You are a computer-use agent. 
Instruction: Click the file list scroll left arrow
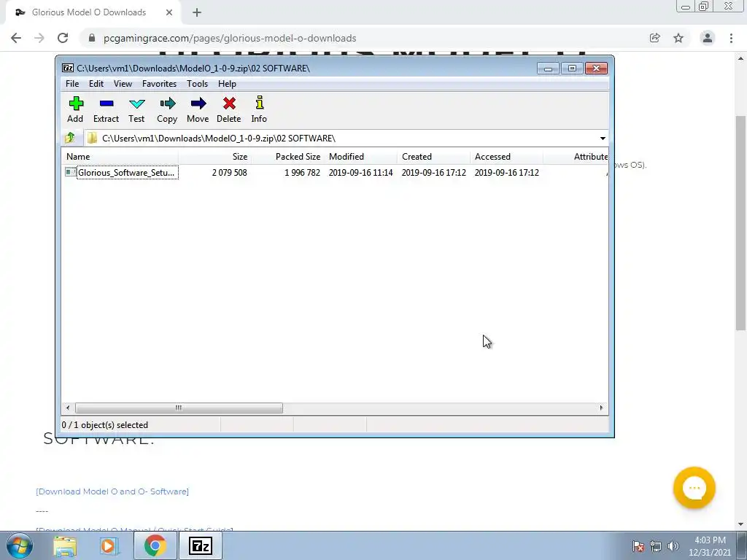(x=68, y=408)
